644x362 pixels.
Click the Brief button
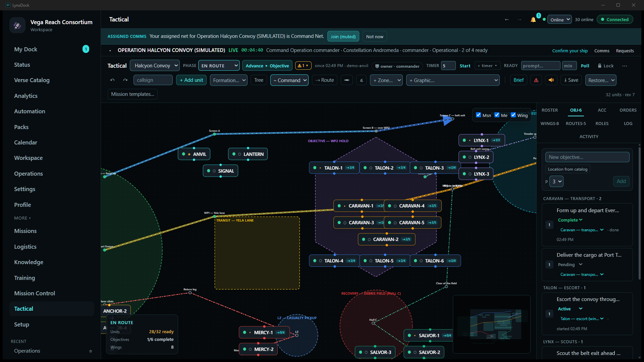(519, 80)
